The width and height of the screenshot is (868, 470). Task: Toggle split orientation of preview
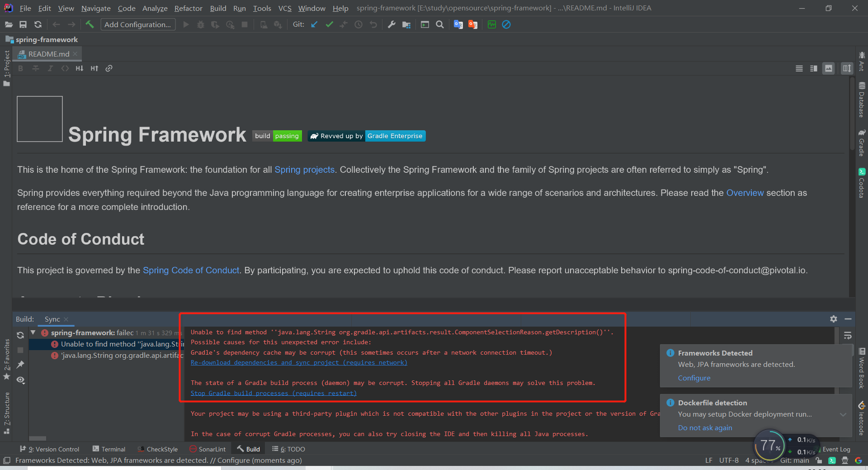click(x=847, y=68)
